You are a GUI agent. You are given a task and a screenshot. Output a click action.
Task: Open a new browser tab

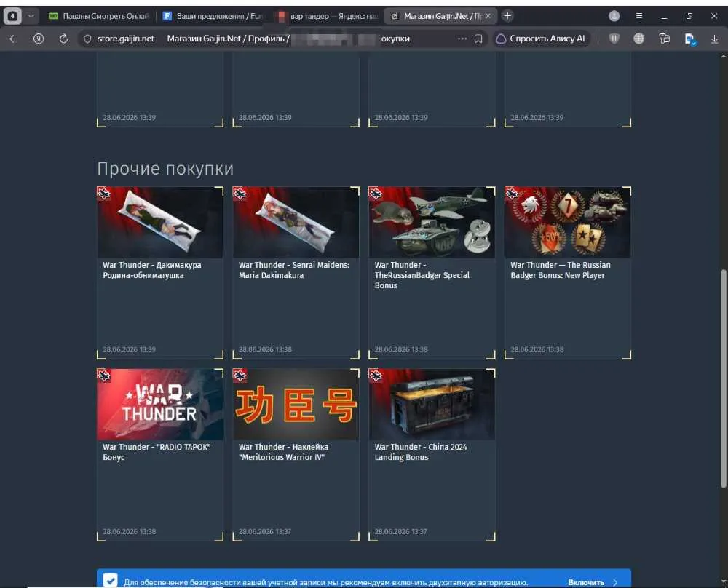tap(507, 16)
